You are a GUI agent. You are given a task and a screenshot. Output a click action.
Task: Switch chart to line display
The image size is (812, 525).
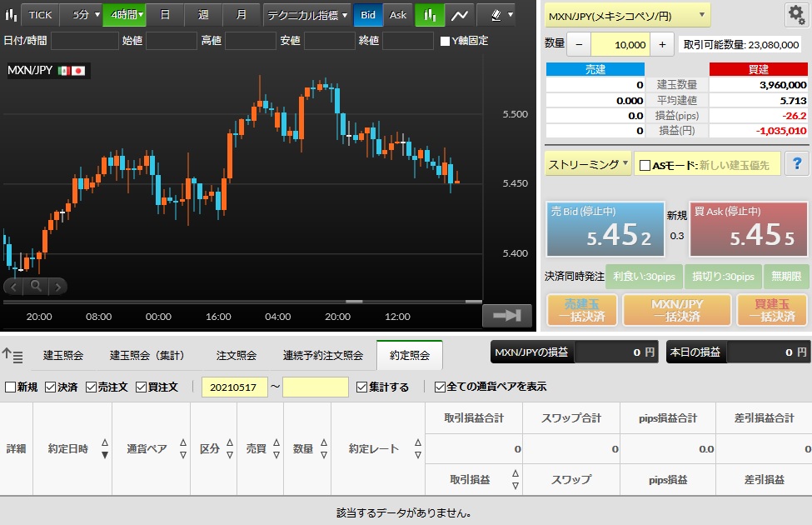point(460,15)
